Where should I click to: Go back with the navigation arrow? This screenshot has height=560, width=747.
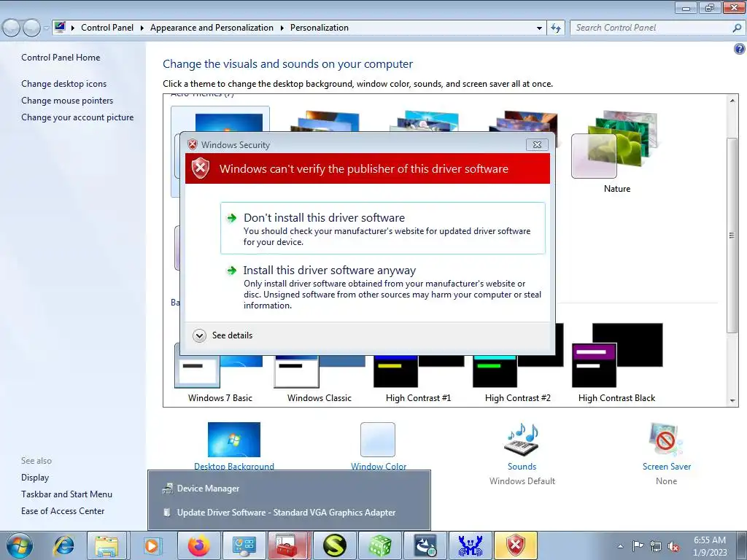12,28
